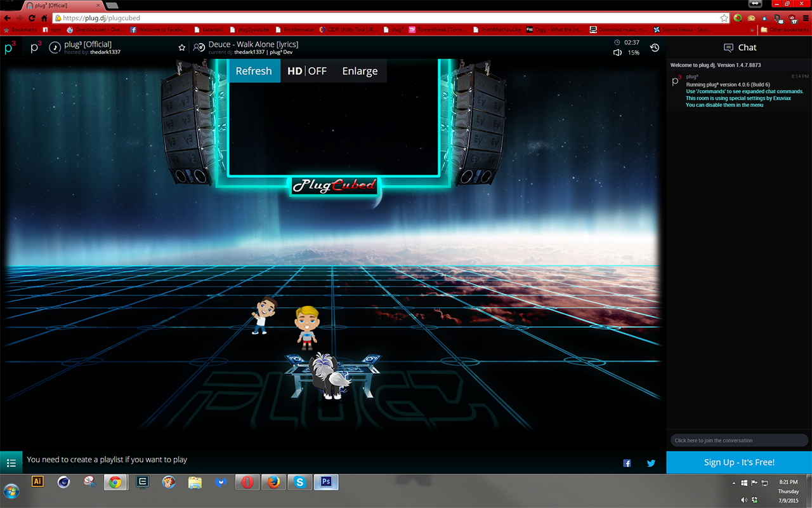Click the PlugCubed logo sign

(334, 186)
